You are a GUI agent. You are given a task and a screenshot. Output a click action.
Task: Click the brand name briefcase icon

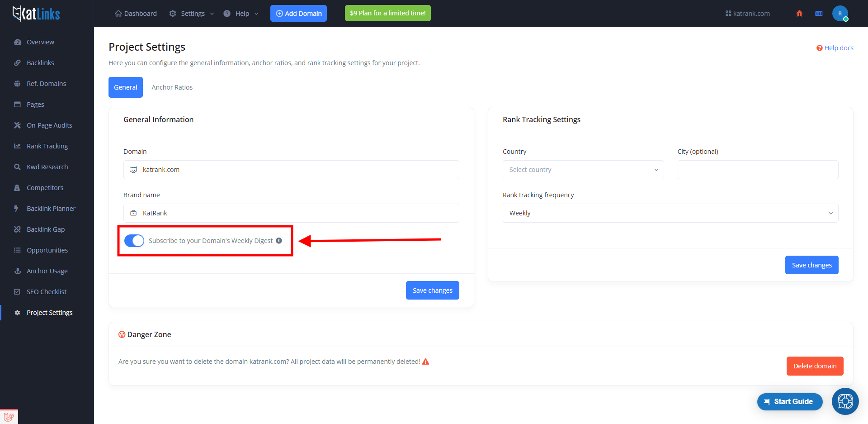coord(133,213)
